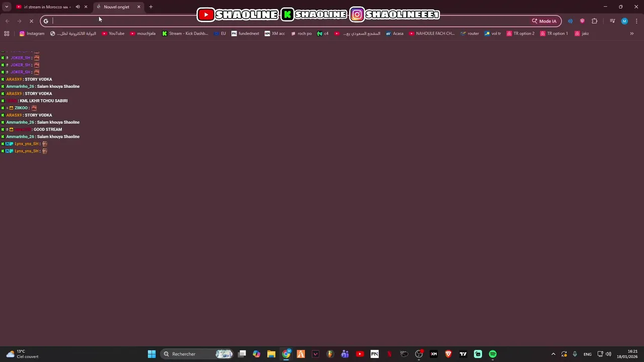
Task: Click the KML LKHR TCHOU SABIRI chat message
Action: tap(43, 101)
